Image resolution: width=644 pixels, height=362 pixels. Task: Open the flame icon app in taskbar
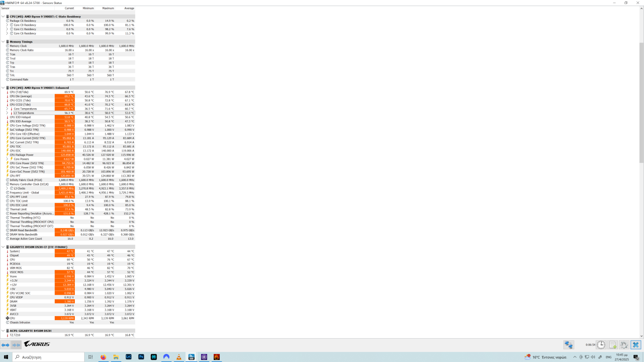pyautogui.click(x=217, y=357)
